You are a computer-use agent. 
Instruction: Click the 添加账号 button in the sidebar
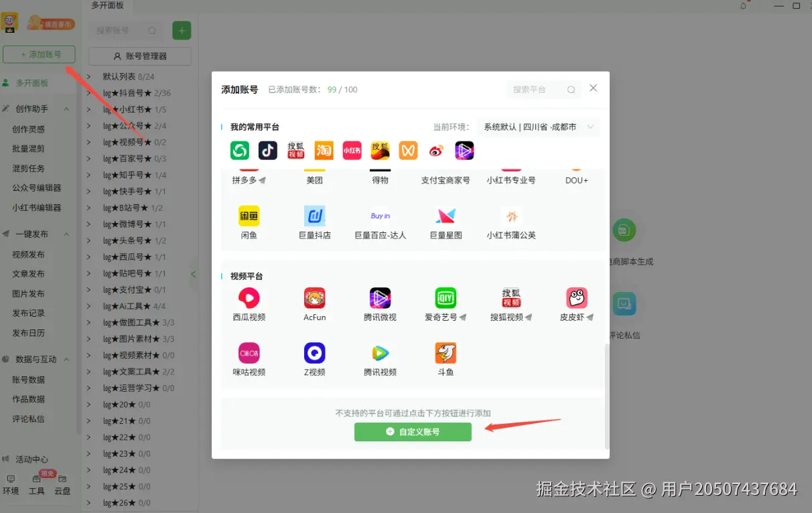tap(39, 54)
